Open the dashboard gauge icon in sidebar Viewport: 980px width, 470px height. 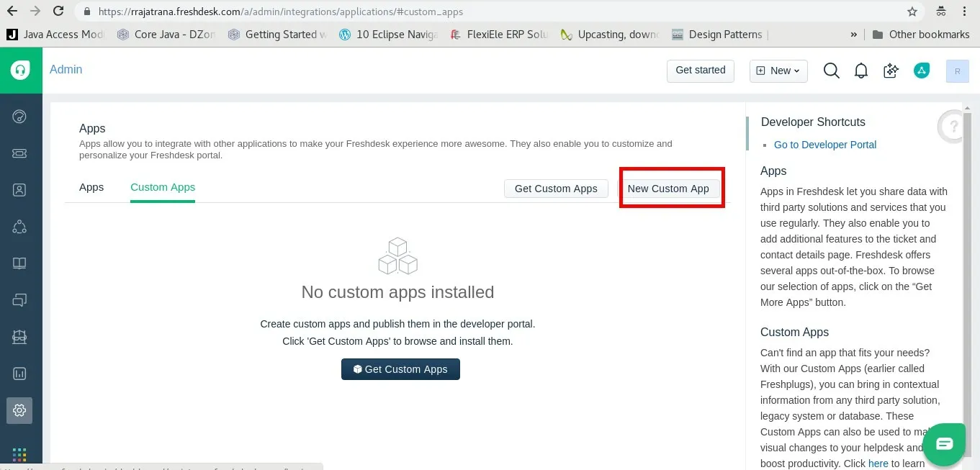(20, 117)
